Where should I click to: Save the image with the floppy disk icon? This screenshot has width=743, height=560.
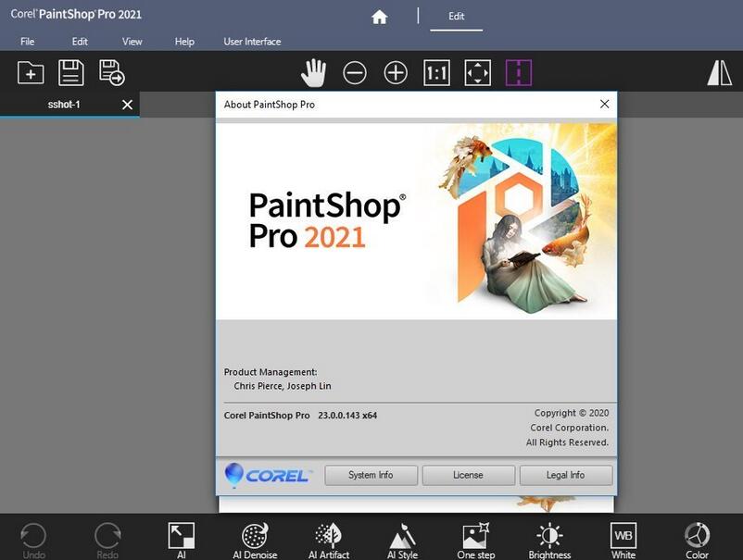pos(71,73)
